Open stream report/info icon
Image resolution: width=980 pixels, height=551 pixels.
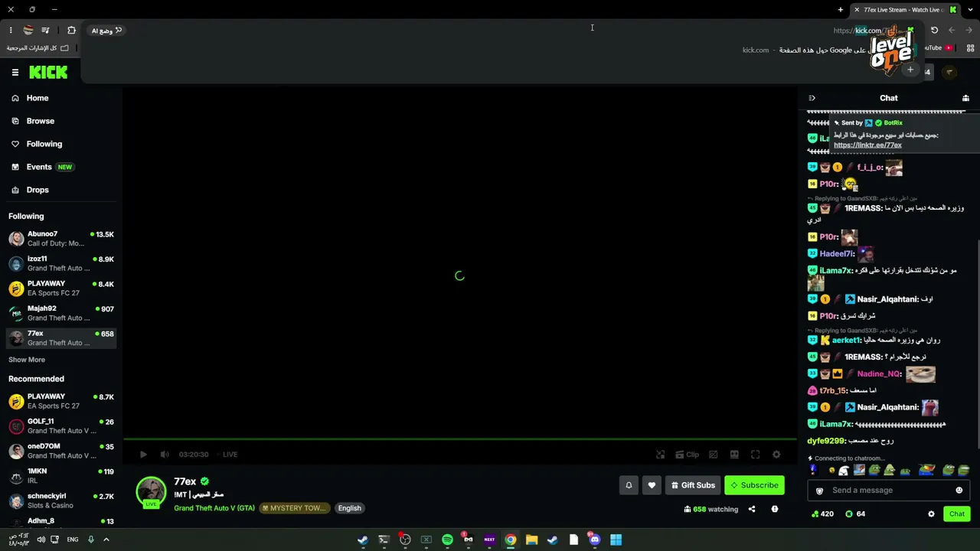[775, 509]
